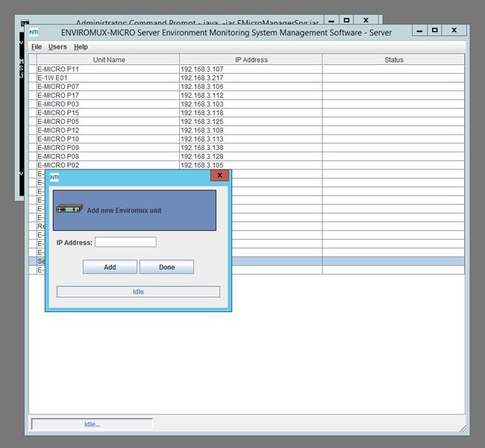Maximize the ENVIROMUX-MICRO Server window
The height and width of the screenshot is (448, 485).
point(434,31)
